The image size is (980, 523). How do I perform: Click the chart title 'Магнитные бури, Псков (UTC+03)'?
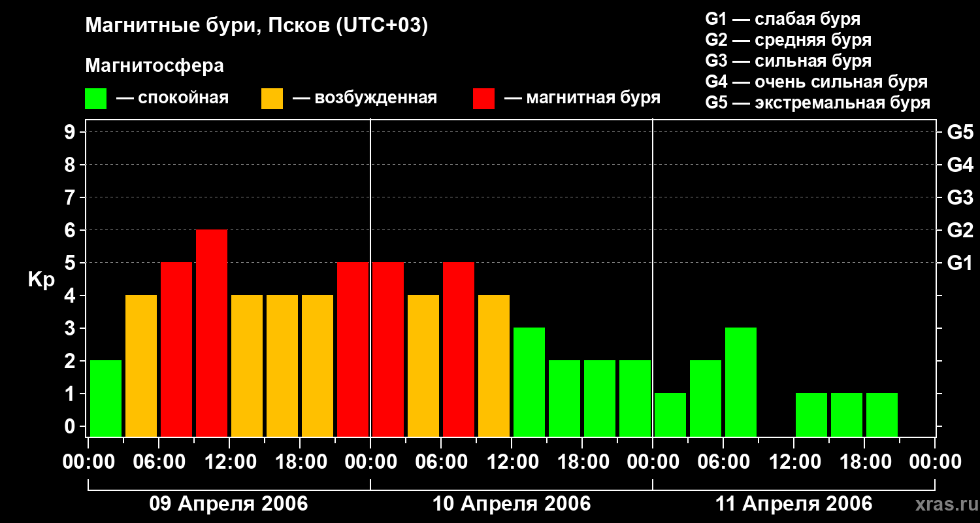coord(257,26)
